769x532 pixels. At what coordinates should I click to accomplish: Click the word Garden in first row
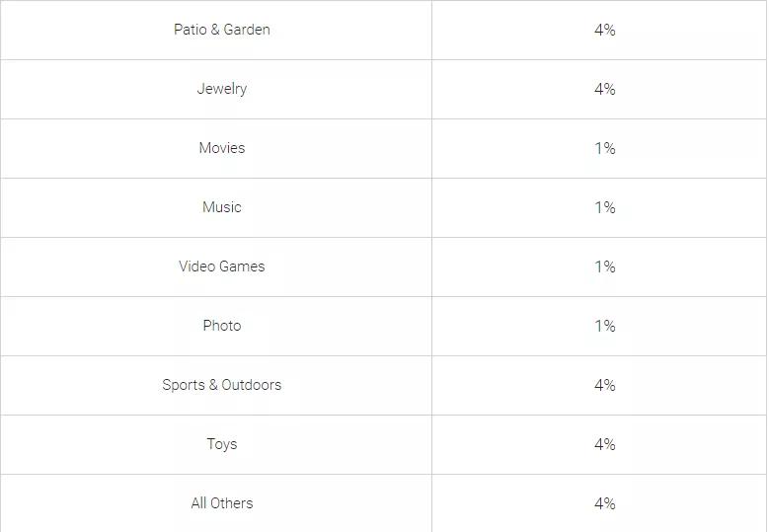[247, 30]
